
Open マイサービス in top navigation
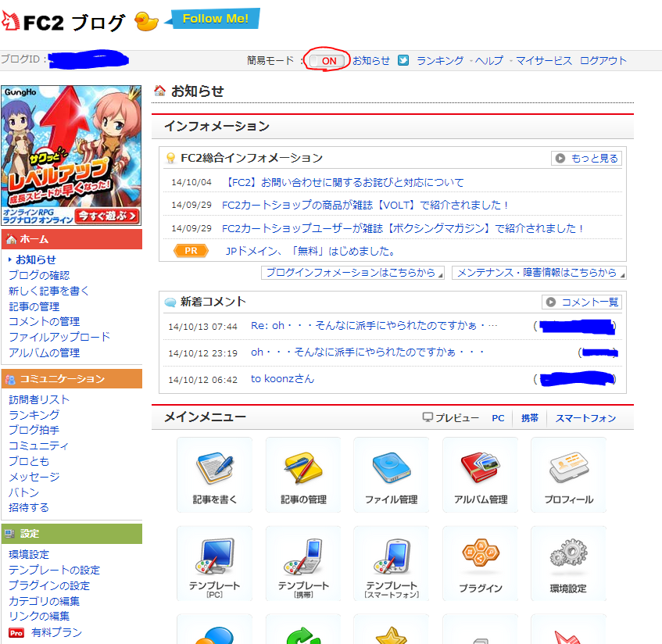tap(544, 61)
